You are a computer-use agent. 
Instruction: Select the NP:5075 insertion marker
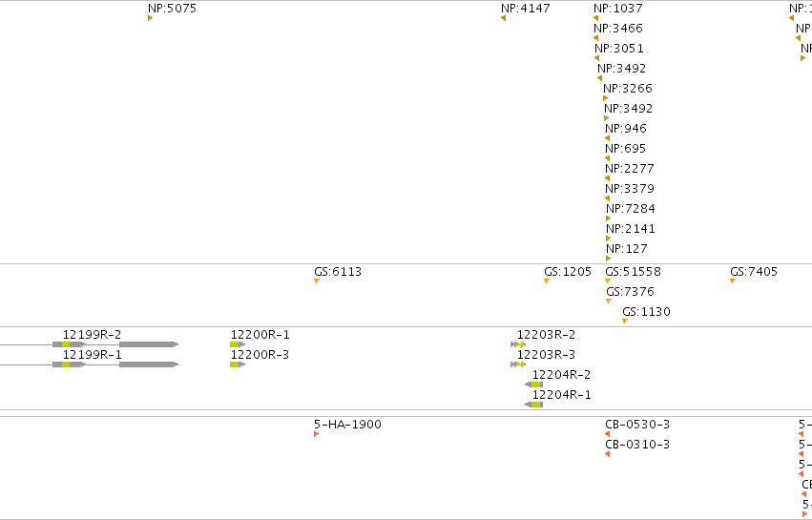[150, 18]
